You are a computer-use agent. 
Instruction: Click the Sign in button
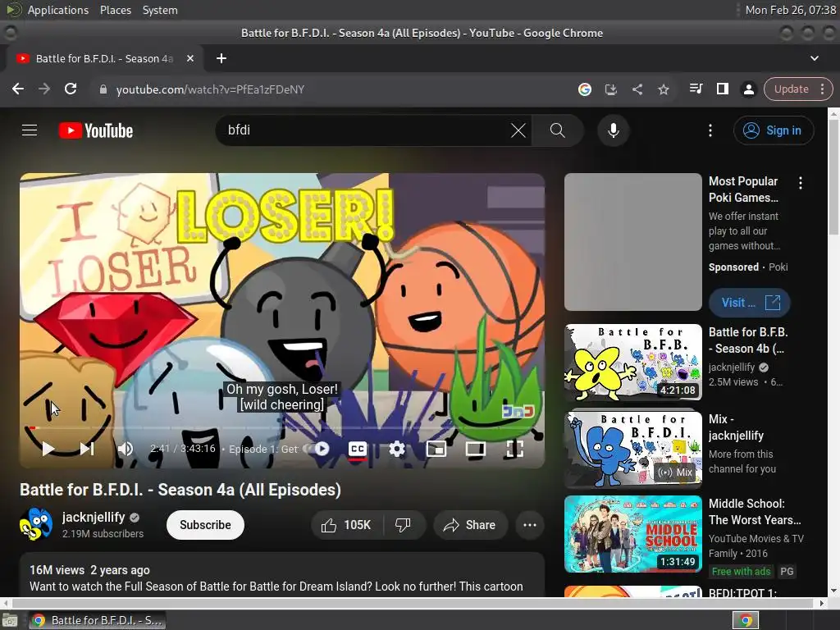pos(774,130)
